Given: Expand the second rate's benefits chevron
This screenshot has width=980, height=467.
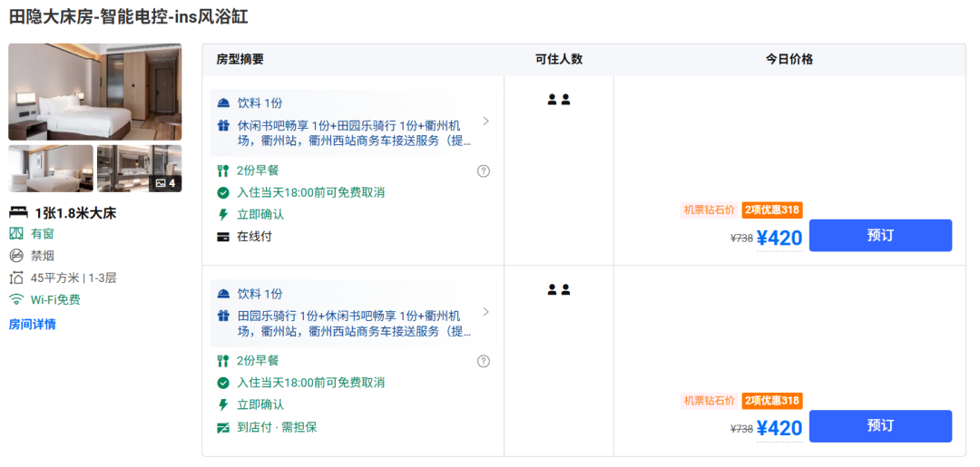Looking at the screenshot, I should click(x=486, y=312).
